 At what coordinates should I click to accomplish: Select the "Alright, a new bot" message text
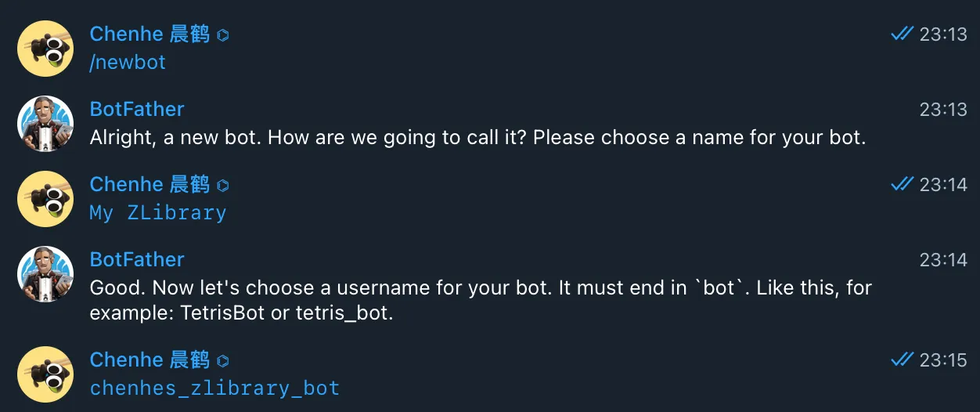pyautogui.click(x=477, y=138)
